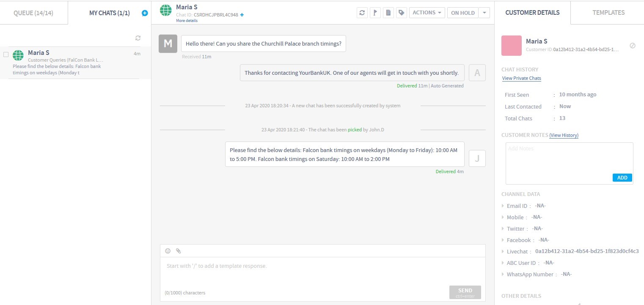Image resolution: width=644 pixels, height=305 pixels.
Task: Open the ACTIONS dropdown
Action: (x=427, y=13)
